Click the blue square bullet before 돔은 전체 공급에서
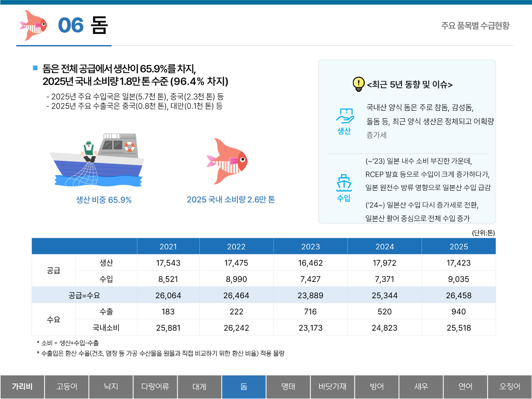This screenshot has height=399, width=532. [35, 68]
